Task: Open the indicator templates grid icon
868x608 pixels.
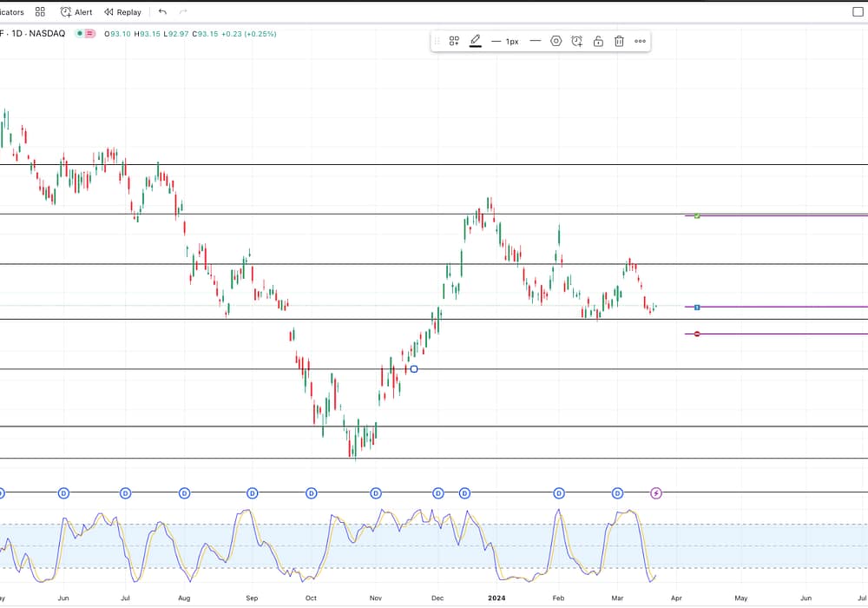Action: point(40,12)
